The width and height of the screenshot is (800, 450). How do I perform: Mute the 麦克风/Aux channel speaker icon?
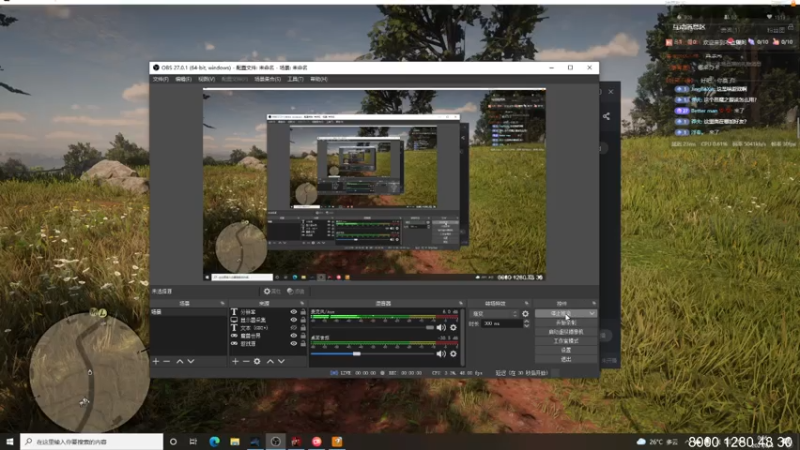click(441, 328)
